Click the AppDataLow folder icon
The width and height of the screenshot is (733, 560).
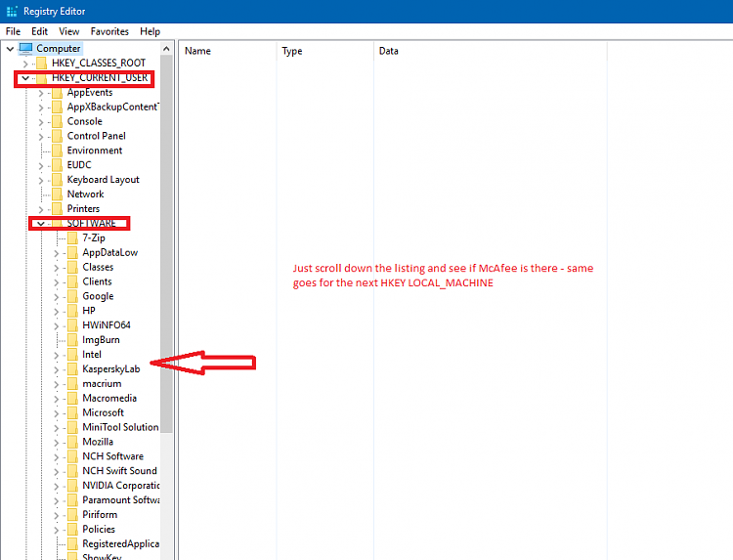point(72,252)
